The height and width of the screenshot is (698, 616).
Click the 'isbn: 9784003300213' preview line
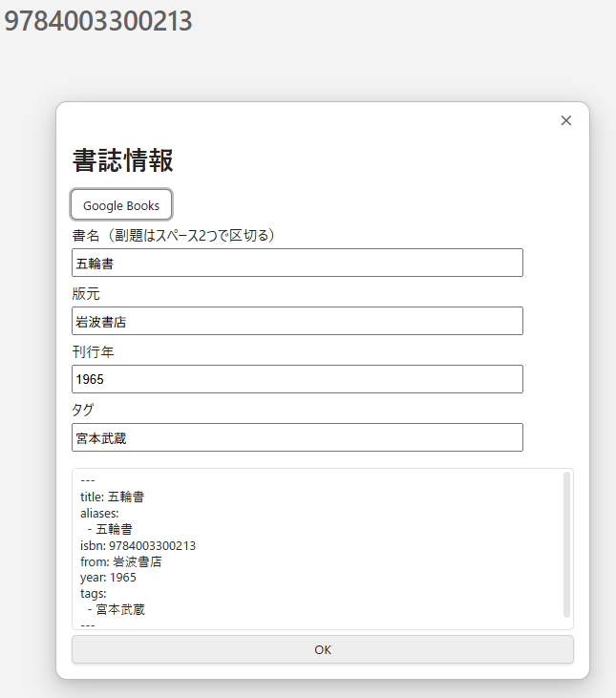coord(138,546)
